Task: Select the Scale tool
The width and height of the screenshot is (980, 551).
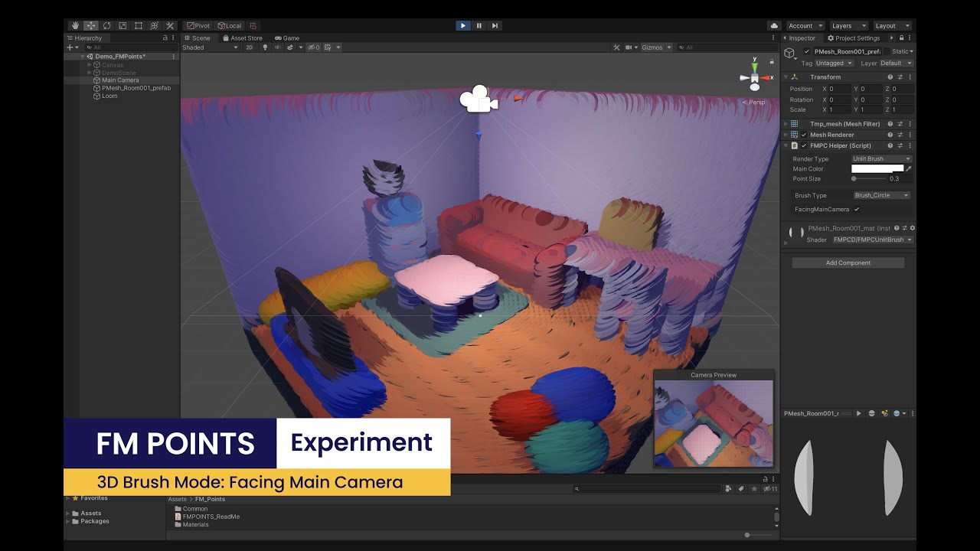Action: click(x=122, y=25)
